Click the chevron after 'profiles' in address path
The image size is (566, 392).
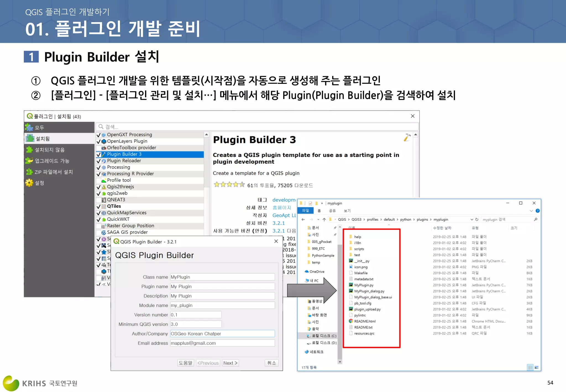pyautogui.click(x=381, y=219)
